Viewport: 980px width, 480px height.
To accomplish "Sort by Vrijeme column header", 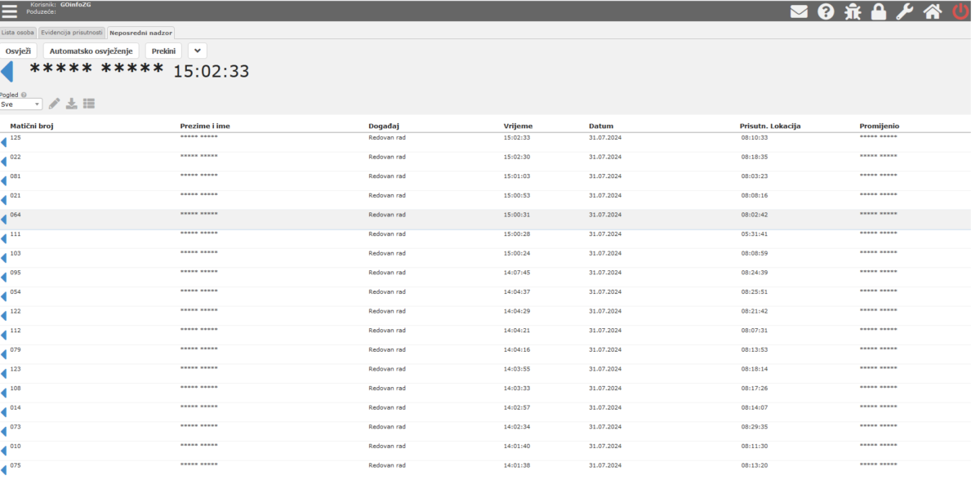I will click(518, 127).
